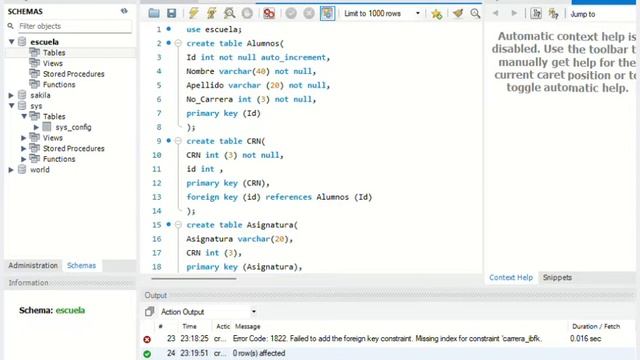Click the Commit transaction icon
The height and width of the screenshot is (360, 640).
tap(291, 13)
